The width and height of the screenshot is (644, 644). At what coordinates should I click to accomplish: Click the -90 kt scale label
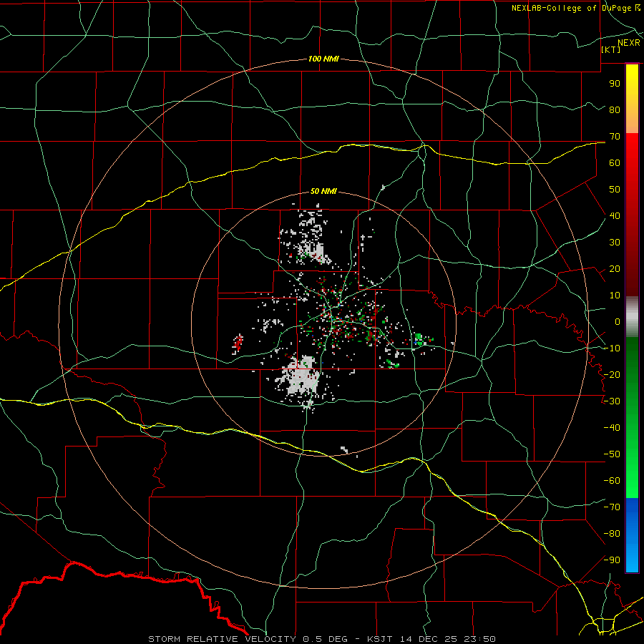[x=612, y=560]
